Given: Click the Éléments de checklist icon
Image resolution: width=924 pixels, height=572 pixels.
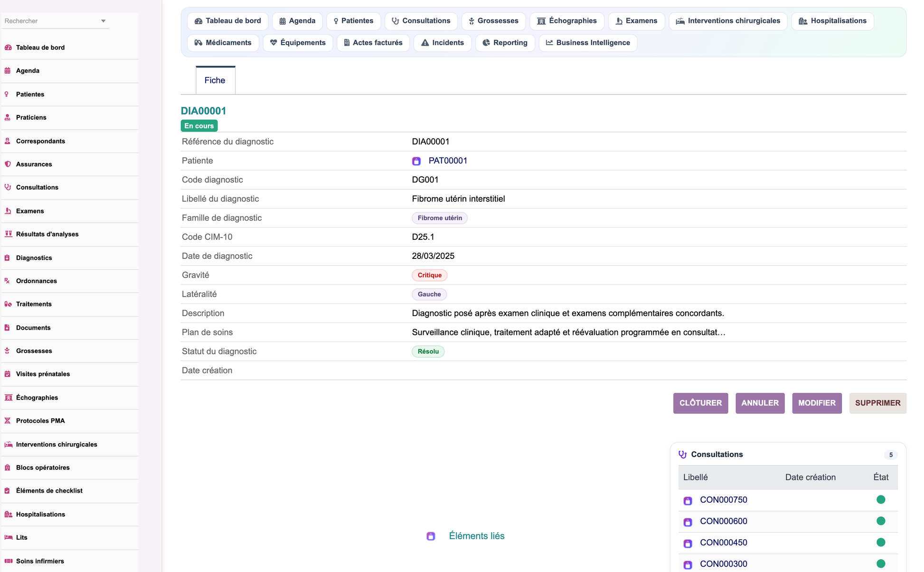Looking at the screenshot, I should 7,491.
